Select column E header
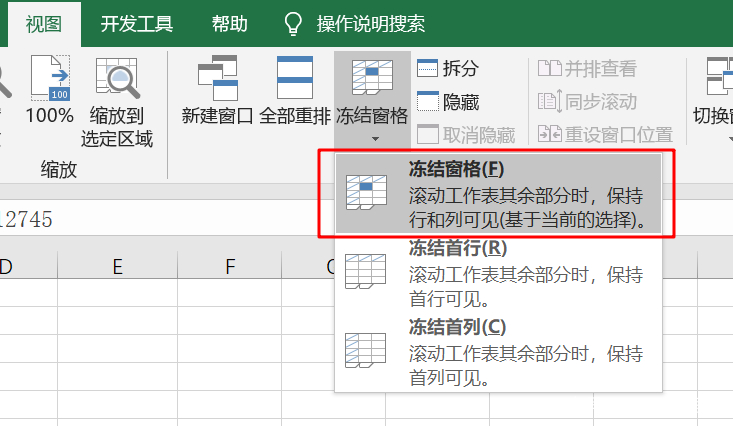 coord(117,266)
